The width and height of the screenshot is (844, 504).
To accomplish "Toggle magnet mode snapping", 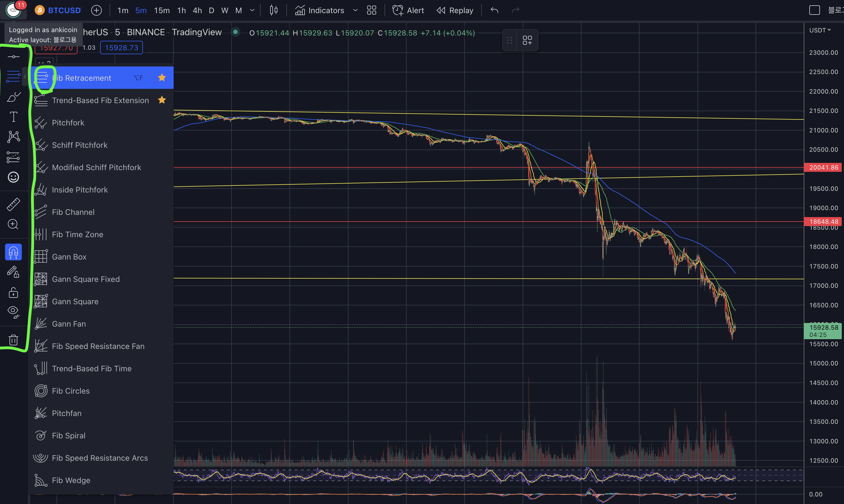I will pos(13,252).
